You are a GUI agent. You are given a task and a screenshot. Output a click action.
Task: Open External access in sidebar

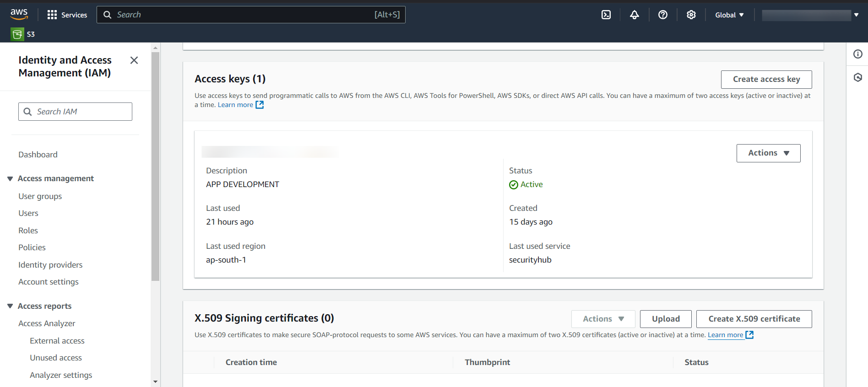(x=57, y=341)
